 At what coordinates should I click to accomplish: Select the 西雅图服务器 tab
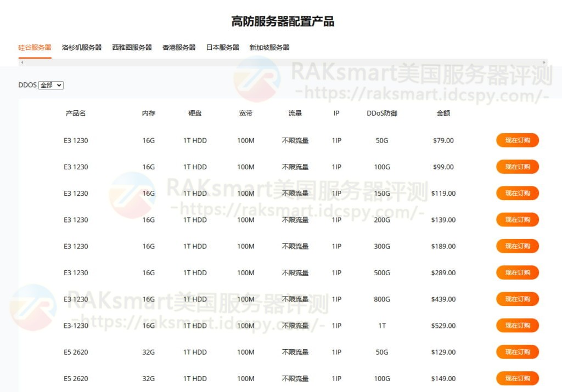[x=131, y=47]
